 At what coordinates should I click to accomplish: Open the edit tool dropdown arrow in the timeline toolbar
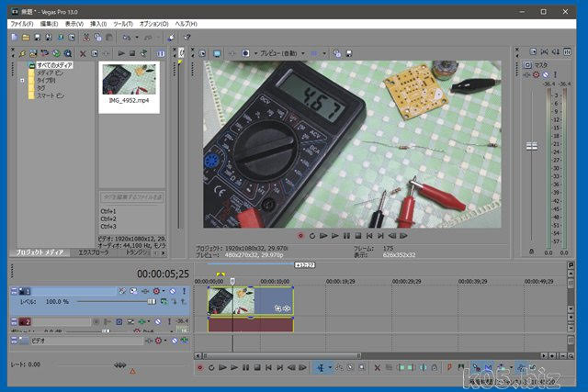point(330,367)
